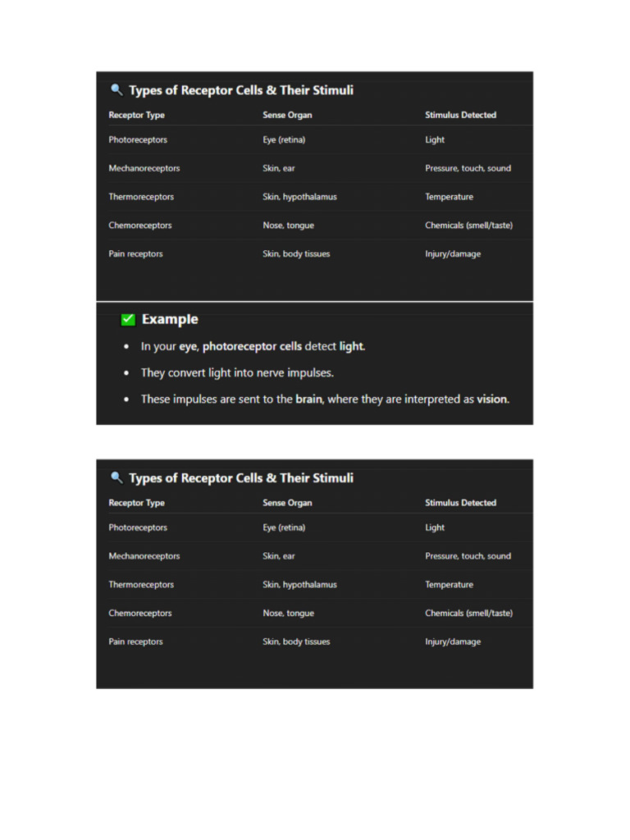Click the bold word 'vision' in the last bullet
The height and width of the screenshot is (840, 630).
point(492,399)
